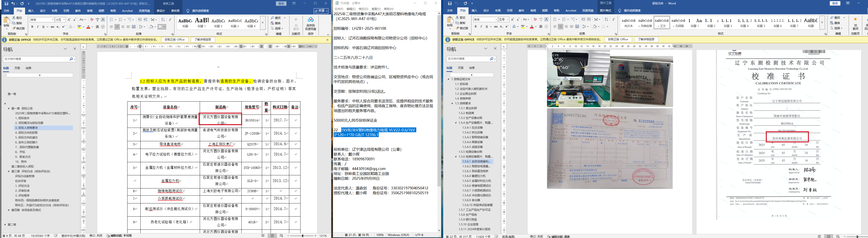Toggle italic in left Word ribbon
Viewport: 868px width, 238px height.
tap(38, 27)
